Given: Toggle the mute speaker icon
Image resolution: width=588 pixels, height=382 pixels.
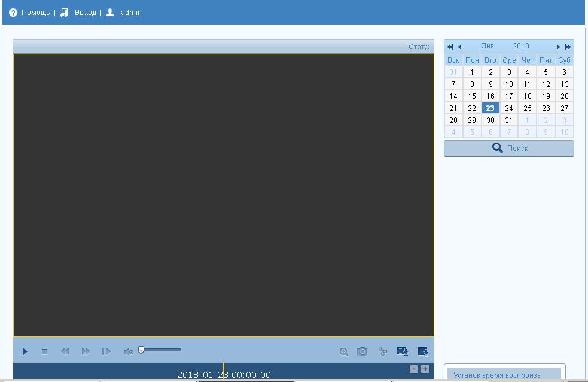Looking at the screenshot, I should [x=128, y=351].
